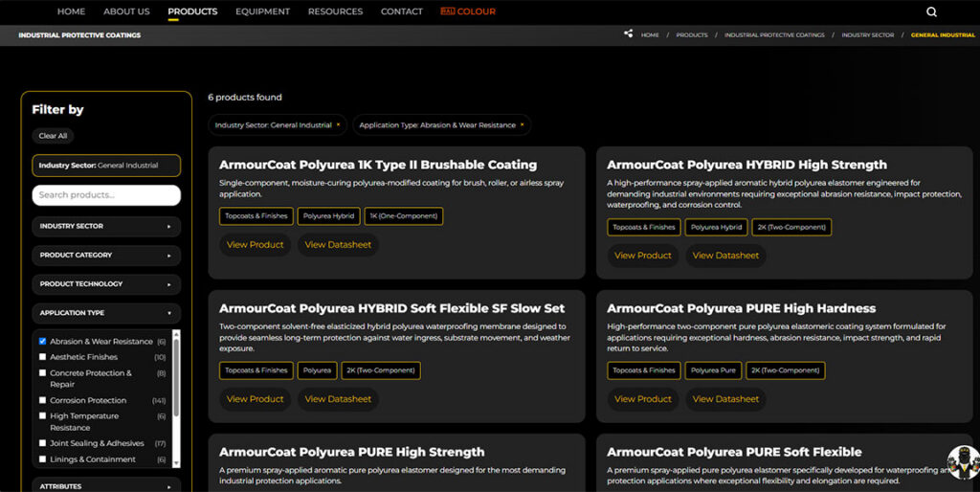Click the Industry Sector breadcrumb link
This screenshot has height=492, width=980.
[x=867, y=35]
